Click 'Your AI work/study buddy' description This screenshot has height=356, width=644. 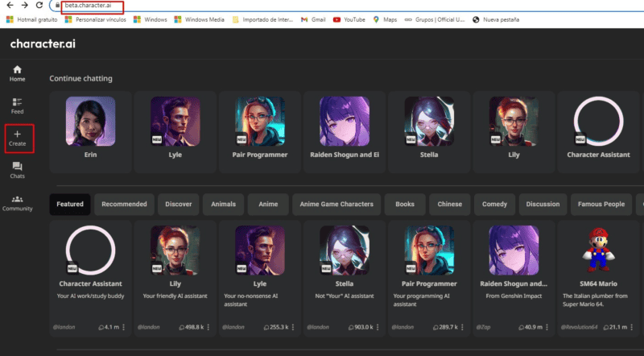click(90, 296)
